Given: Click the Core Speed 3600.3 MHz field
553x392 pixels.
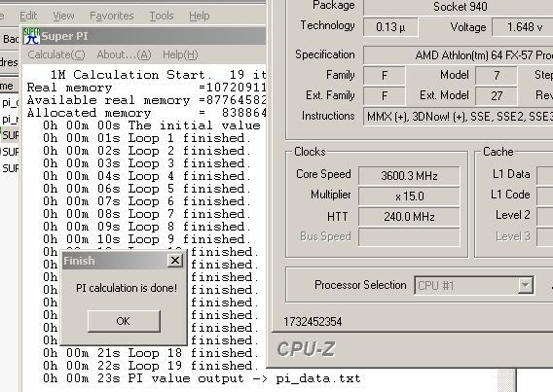Looking at the screenshot, I should (409, 175).
